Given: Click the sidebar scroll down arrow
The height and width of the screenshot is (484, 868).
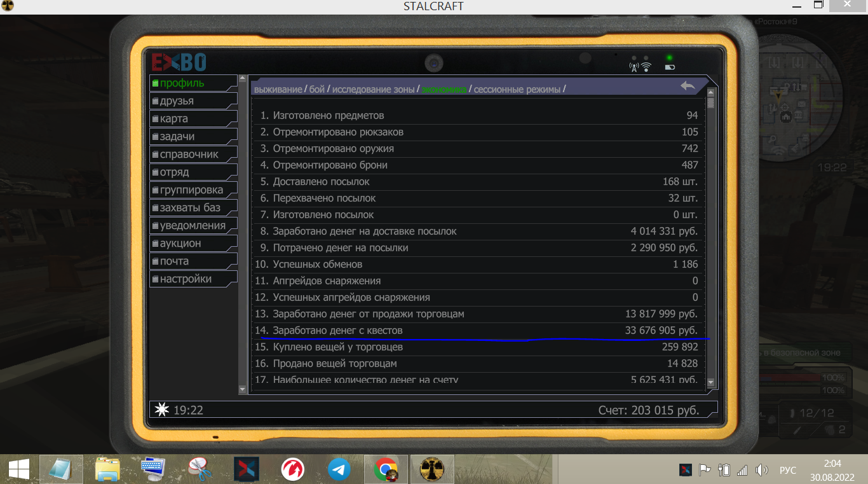Looking at the screenshot, I should (242, 388).
